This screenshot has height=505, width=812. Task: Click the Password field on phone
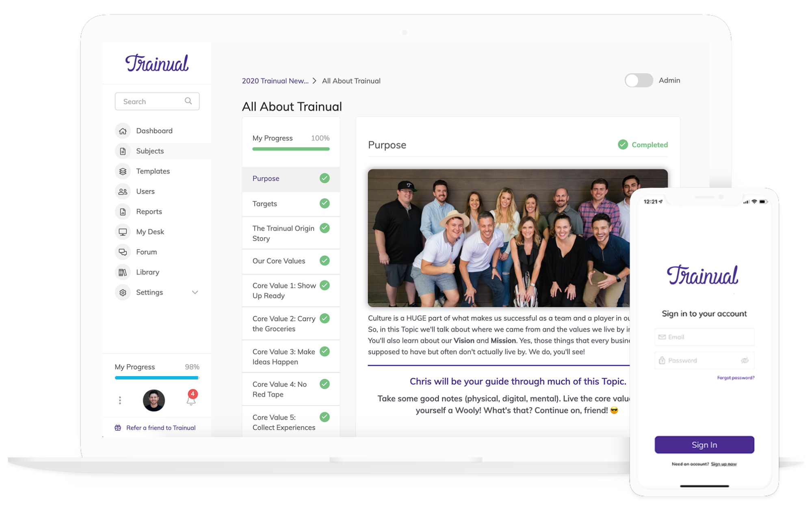(x=704, y=360)
